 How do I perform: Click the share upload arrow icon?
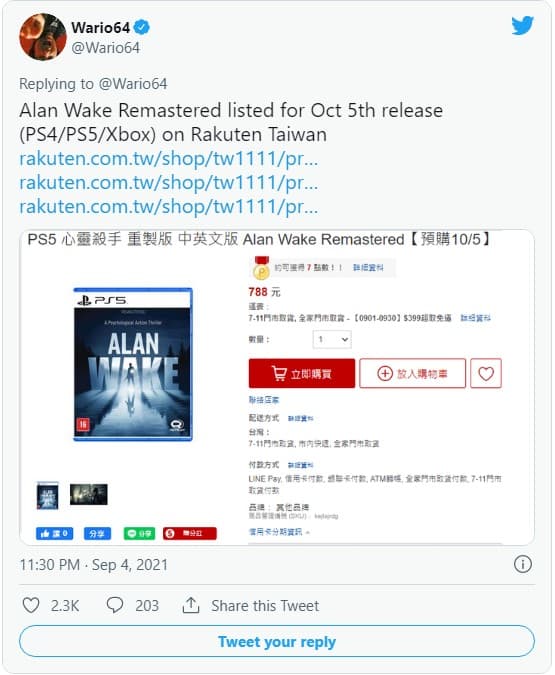tap(191, 605)
